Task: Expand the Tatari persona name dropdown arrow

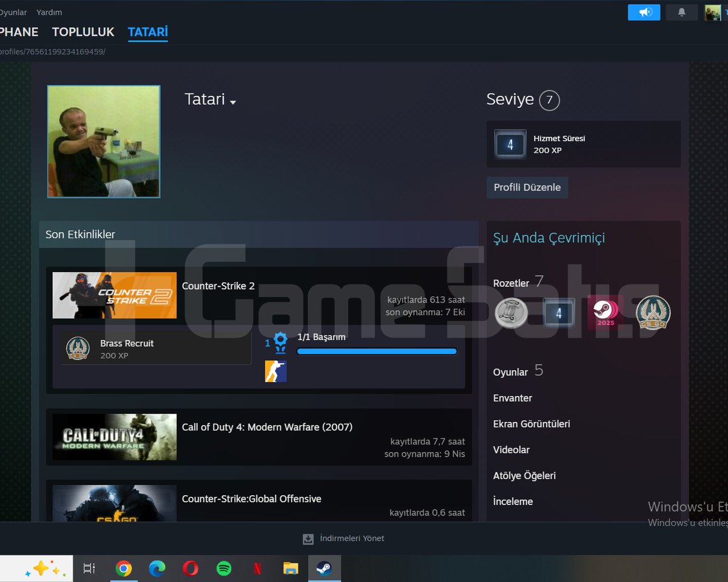Action: pyautogui.click(x=233, y=102)
